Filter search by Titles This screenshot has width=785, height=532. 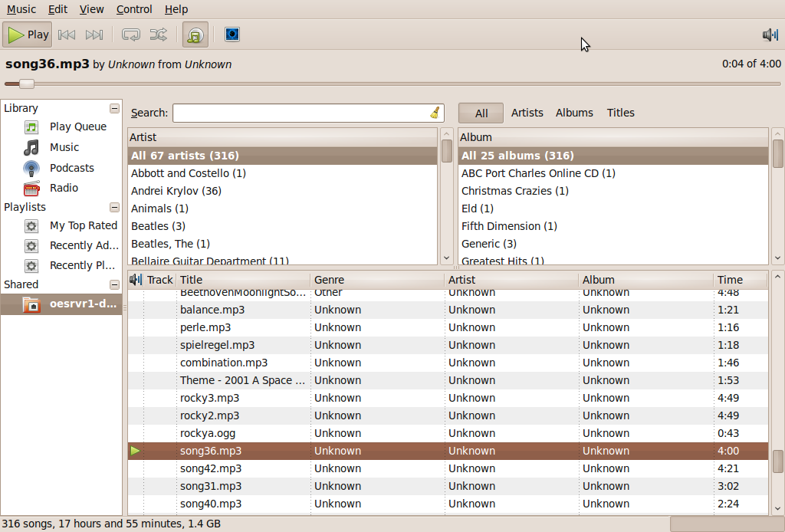[x=621, y=113]
